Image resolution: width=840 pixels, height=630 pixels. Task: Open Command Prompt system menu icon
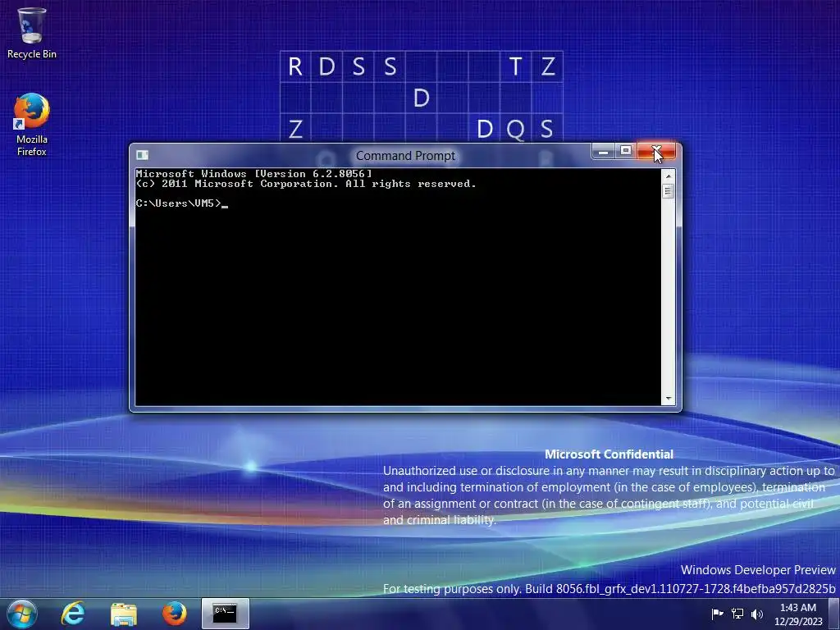tap(142, 155)
